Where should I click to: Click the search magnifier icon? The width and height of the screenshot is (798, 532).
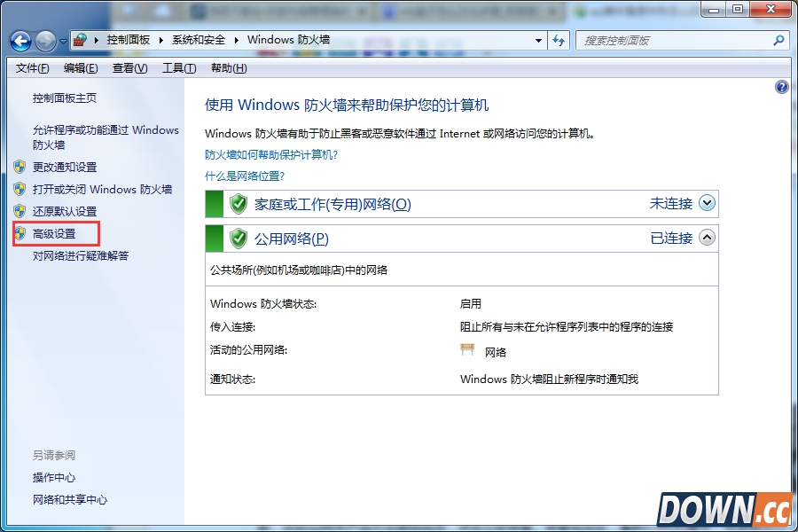click(778, 40)
